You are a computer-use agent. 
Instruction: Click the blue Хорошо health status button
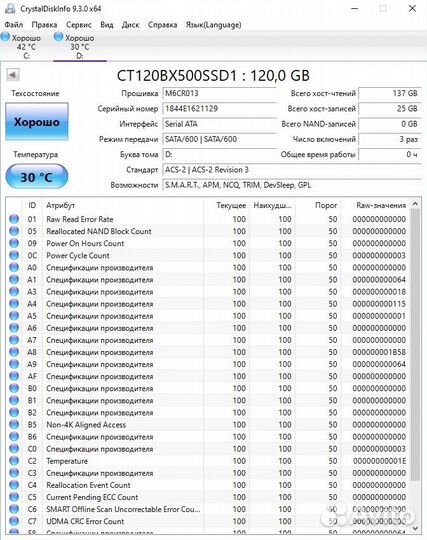click(37, 122)
